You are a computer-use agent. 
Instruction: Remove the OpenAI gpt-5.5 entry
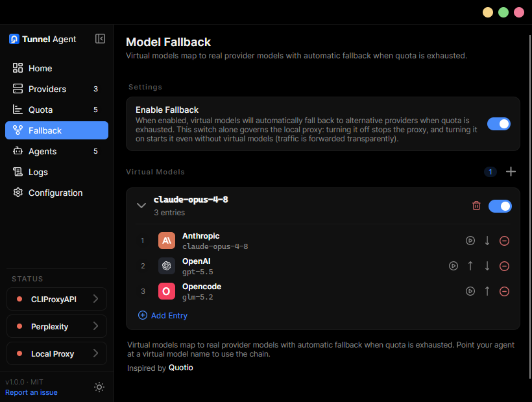point(505,266)
